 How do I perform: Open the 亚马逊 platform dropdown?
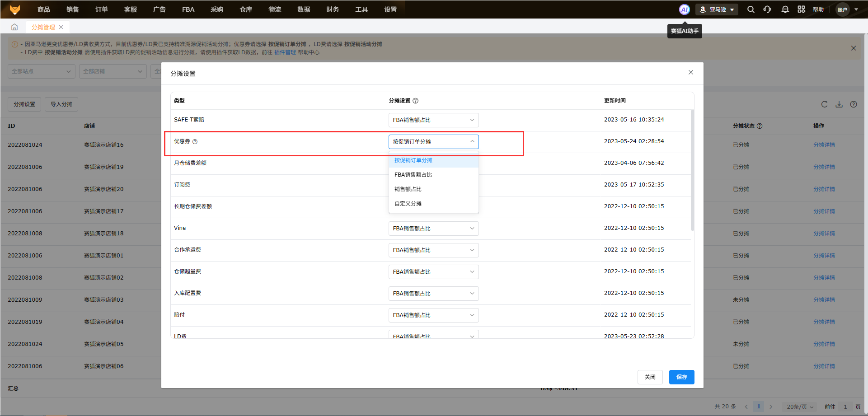click(717, 9)
